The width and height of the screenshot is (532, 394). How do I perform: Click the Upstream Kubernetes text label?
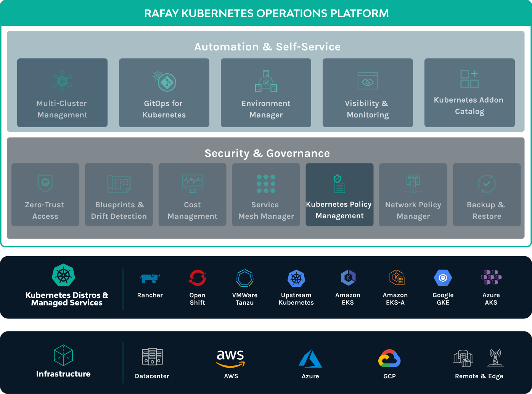296,299
